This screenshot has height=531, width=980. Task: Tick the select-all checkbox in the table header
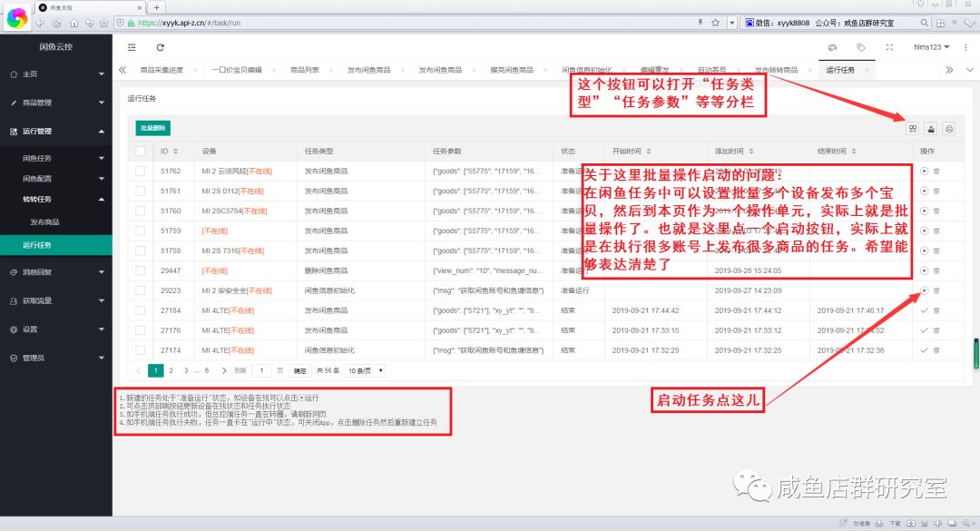(140, 151)
